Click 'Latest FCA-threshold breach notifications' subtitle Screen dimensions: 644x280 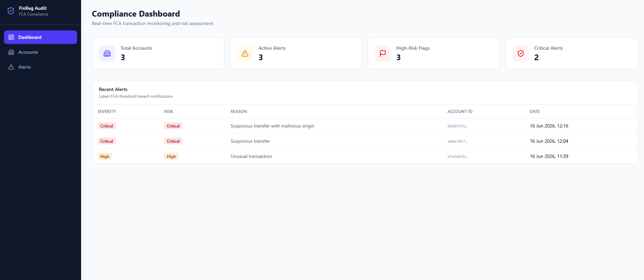(136, 96)
